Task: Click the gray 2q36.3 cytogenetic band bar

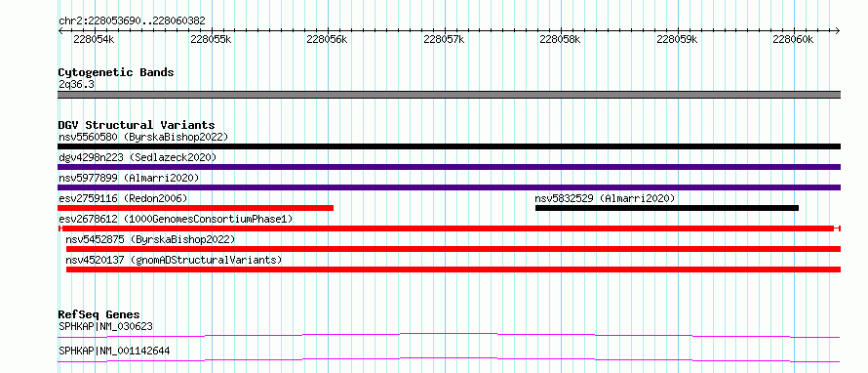Action: pyautogui.click(x=449, y=95)
